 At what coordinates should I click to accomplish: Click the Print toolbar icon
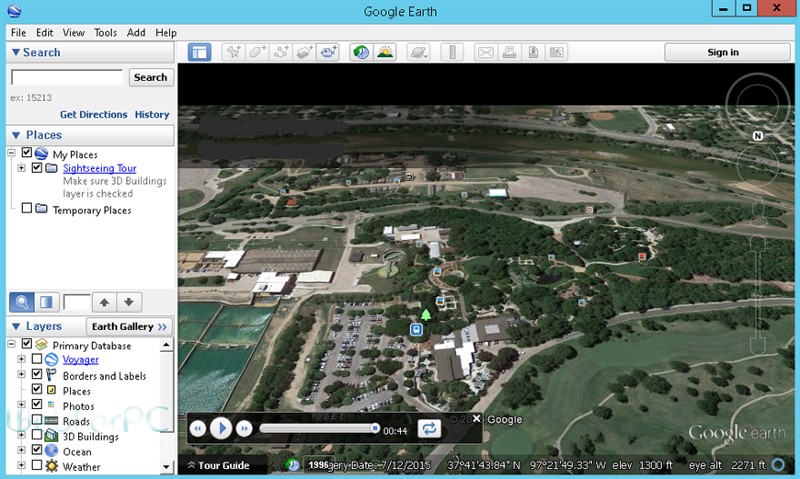coord(509,52)
